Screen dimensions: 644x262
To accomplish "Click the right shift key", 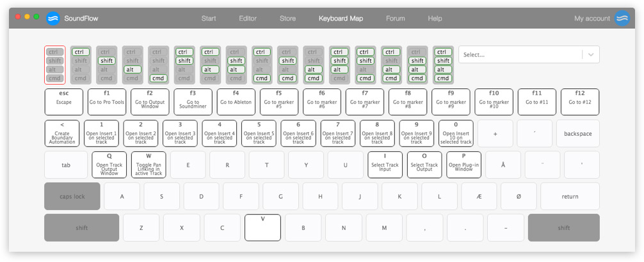I will click(564, 227).
